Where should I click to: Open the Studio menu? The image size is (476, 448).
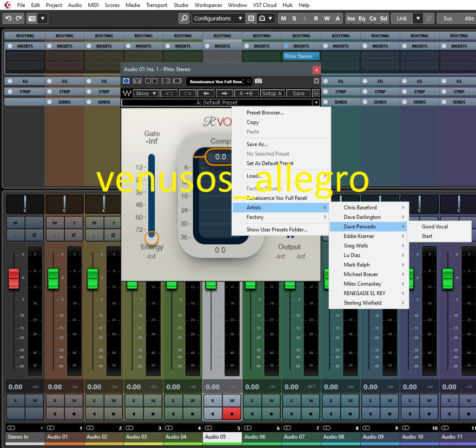point(181,5)
